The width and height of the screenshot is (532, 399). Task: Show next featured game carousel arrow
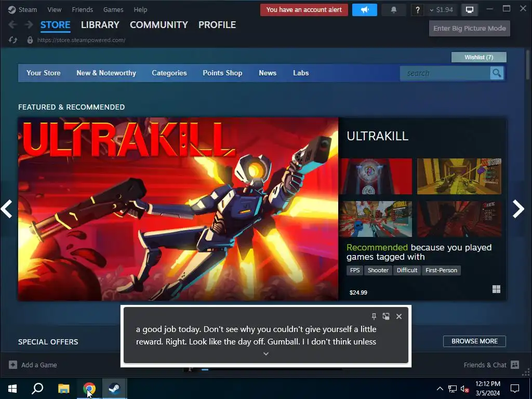(x=518, y=209)
